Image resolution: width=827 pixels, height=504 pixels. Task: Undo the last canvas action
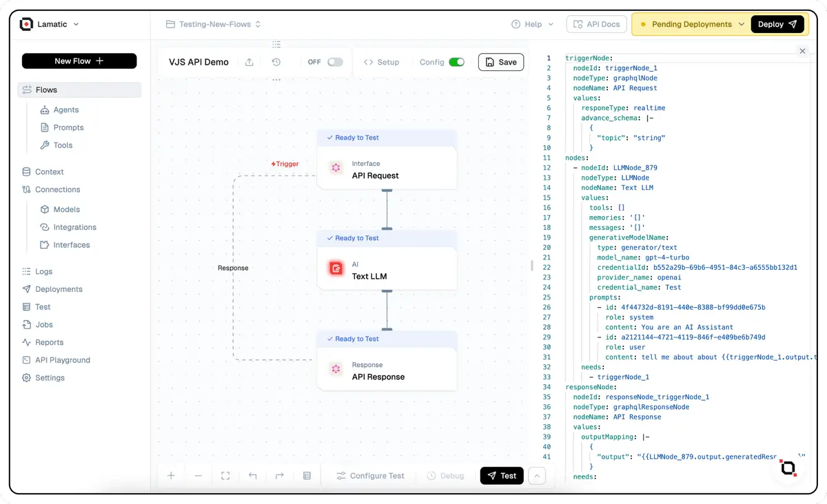pos(252,476)
